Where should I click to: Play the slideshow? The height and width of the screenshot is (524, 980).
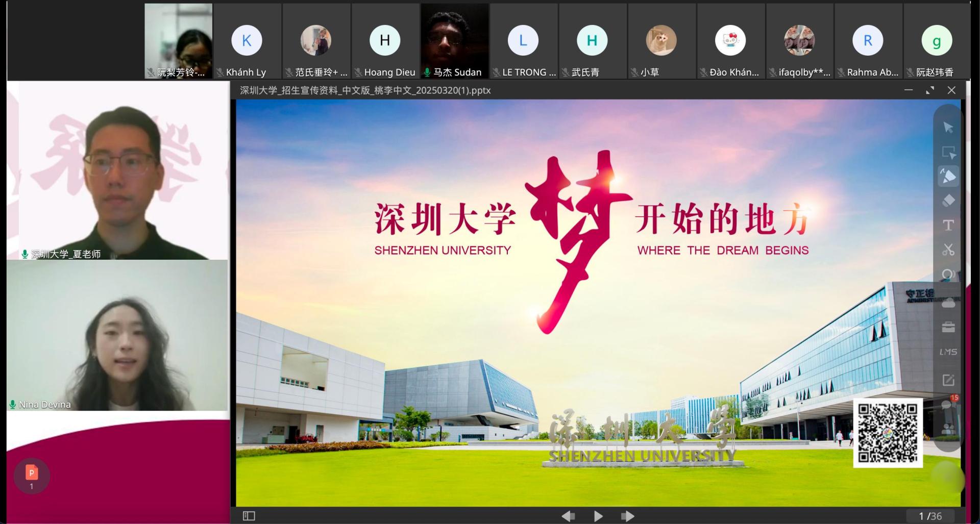point(598,516)
